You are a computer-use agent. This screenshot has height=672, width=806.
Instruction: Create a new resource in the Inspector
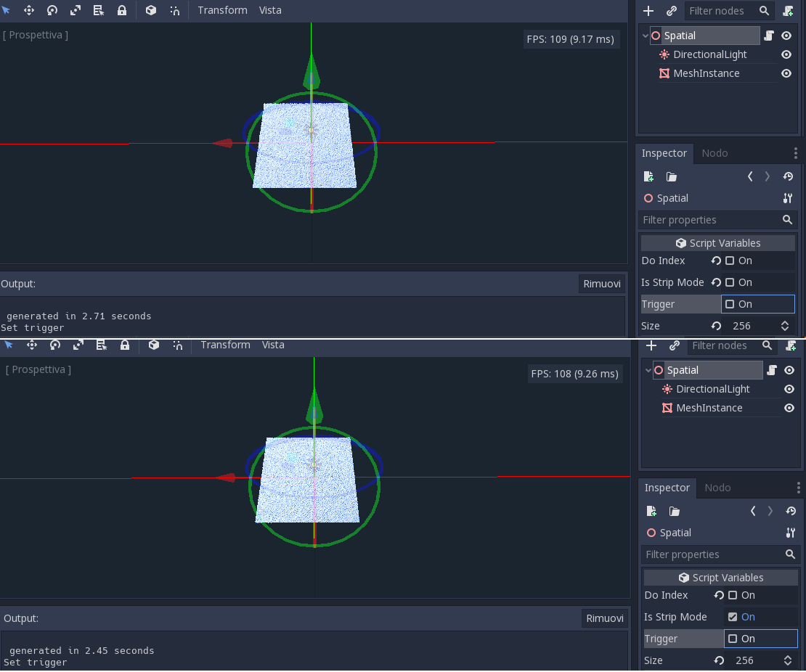pos(648,176)
